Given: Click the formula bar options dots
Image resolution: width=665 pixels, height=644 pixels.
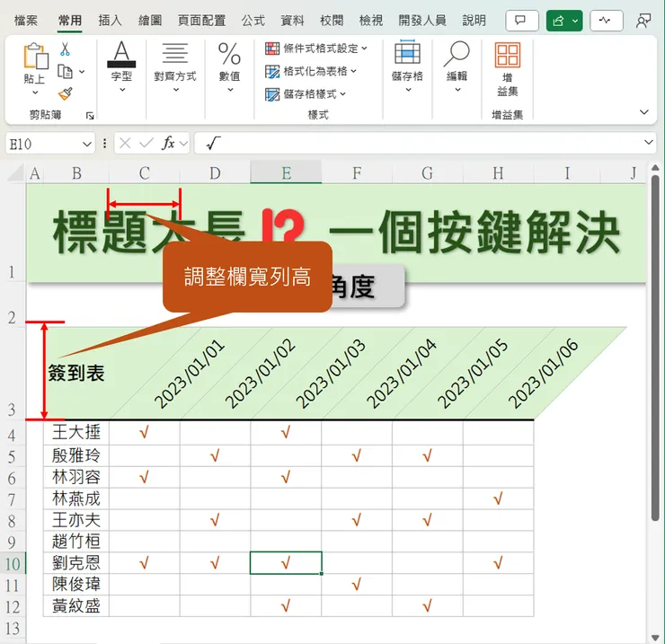Looking at the screenshot, I should click(x=104, y=144).
